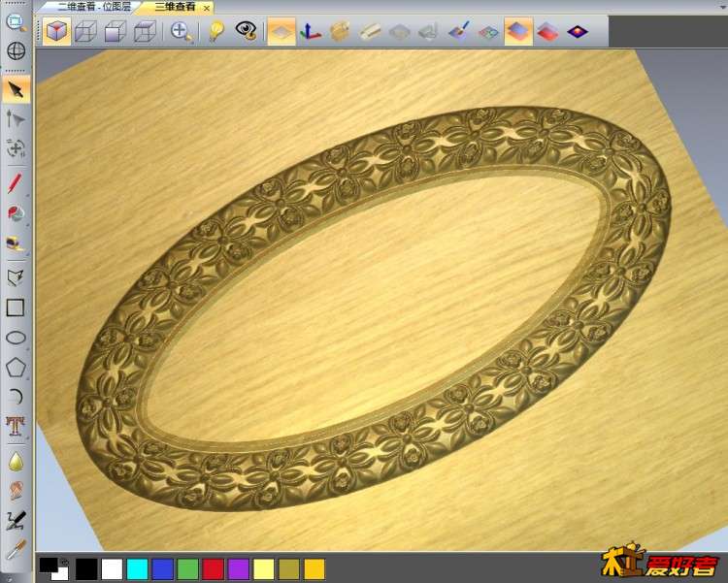728x583 pixels.
Task: Open light bulb lighting settings
Action: (x=215, y=32)
